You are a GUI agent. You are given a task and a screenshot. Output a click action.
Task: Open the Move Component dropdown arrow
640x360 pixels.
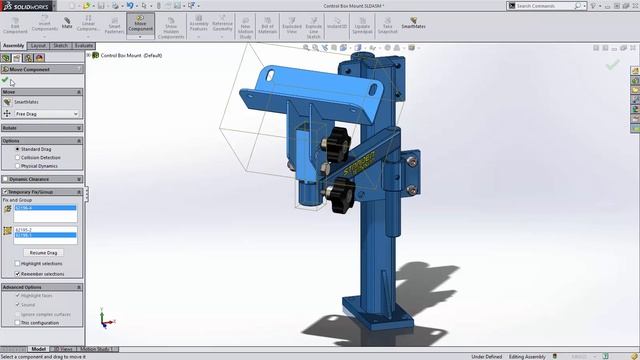[x=140, y=37]
